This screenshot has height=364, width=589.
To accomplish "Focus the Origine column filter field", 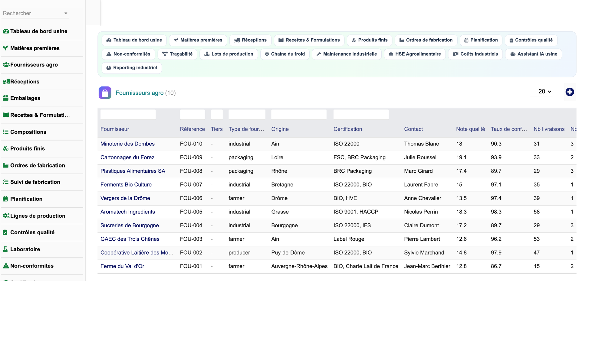I will point(299,115).
